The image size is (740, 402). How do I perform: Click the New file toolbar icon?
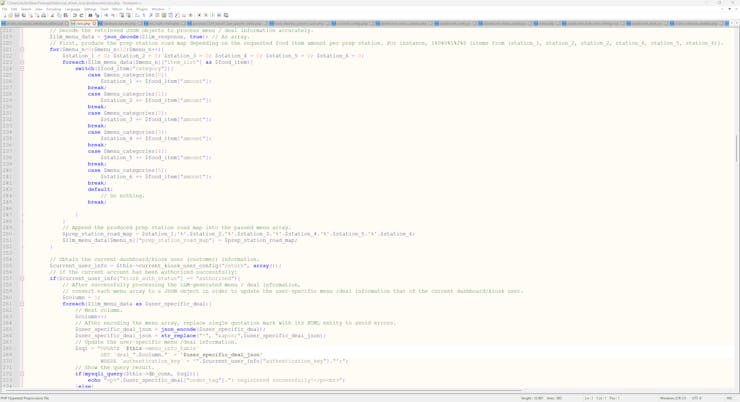pos(4,15)
